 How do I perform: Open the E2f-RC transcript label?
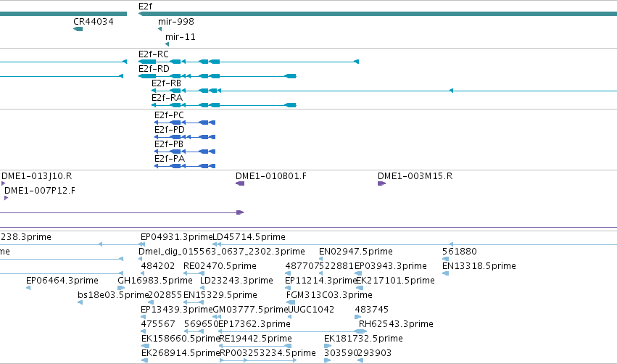tap(154, 54)
